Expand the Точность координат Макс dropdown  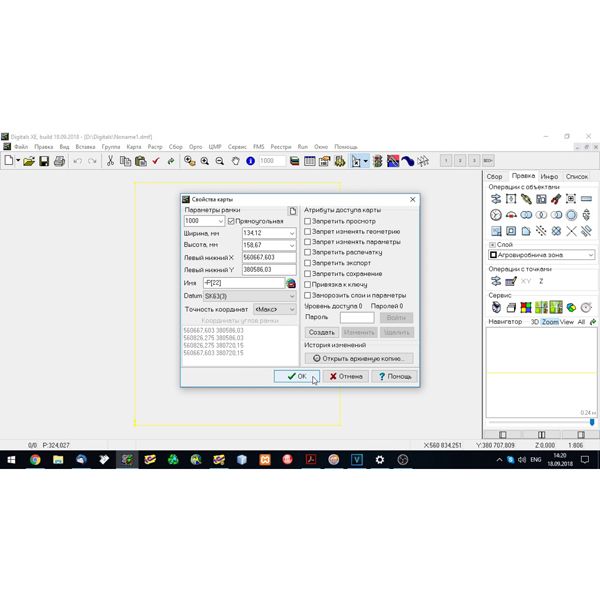point(275,309)
